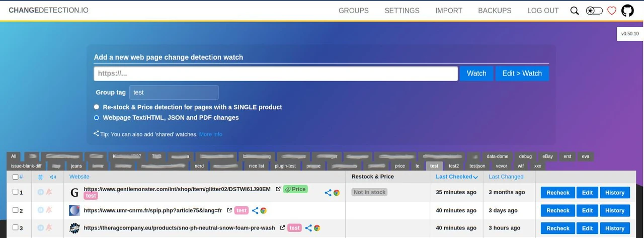Filter by the testjson tag
Image resolution: width=644 pixels, height=238 pixels.
pyautogui.click(x=477, y=166)
